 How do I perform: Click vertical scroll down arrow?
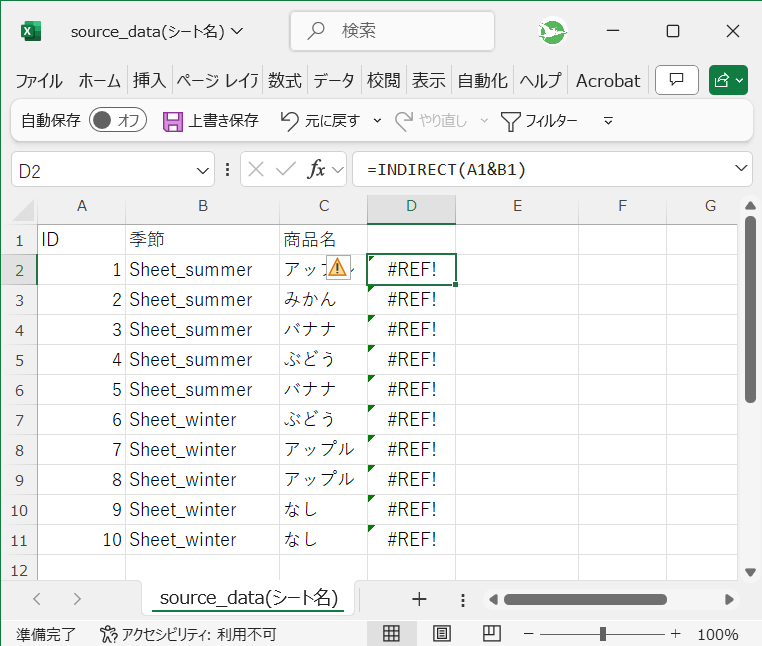pos(750,572)
